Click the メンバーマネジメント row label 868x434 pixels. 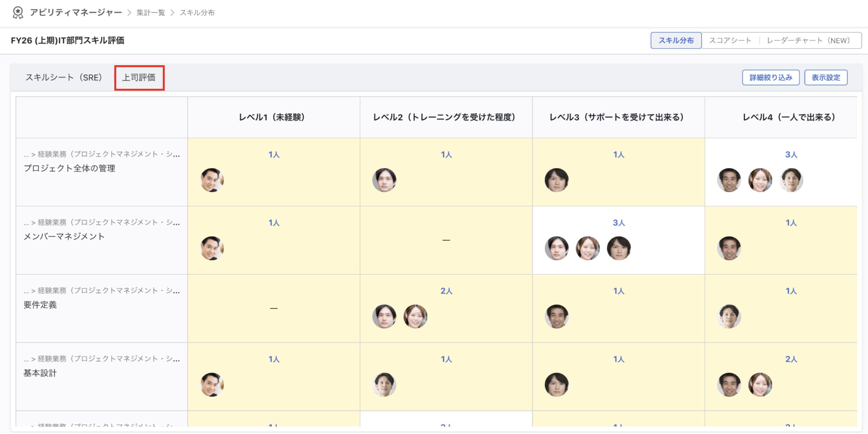[64, 236]
